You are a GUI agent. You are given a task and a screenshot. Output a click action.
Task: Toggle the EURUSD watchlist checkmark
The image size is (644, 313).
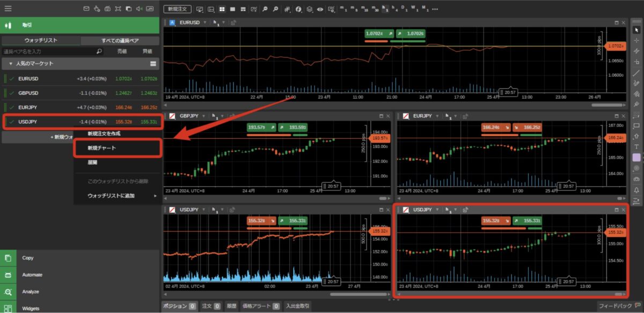[12, 79]
